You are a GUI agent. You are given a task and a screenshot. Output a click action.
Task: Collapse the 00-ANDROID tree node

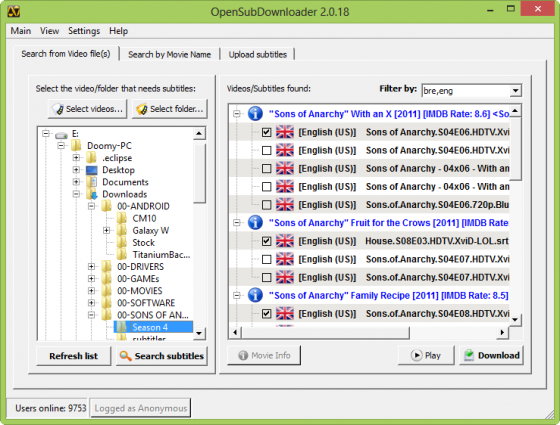91,206
